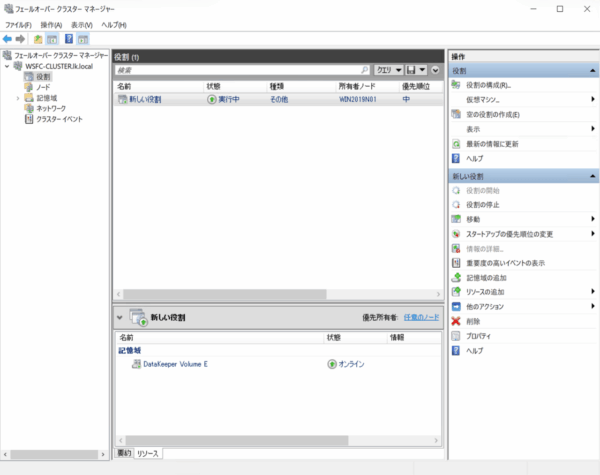This screenshot has width=600, height=475.
Task: Toggle the console tree pane toolbar icon
Action: coord(52,39)
